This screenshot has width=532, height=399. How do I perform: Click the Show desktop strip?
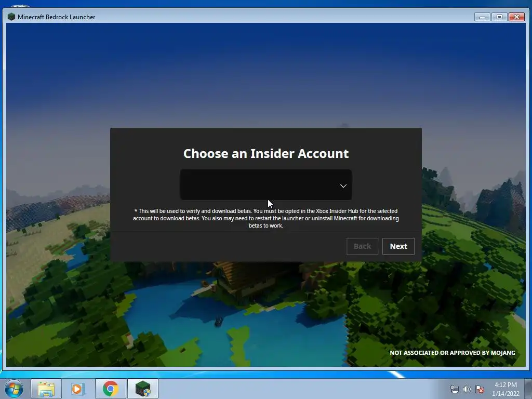point(528,389)
